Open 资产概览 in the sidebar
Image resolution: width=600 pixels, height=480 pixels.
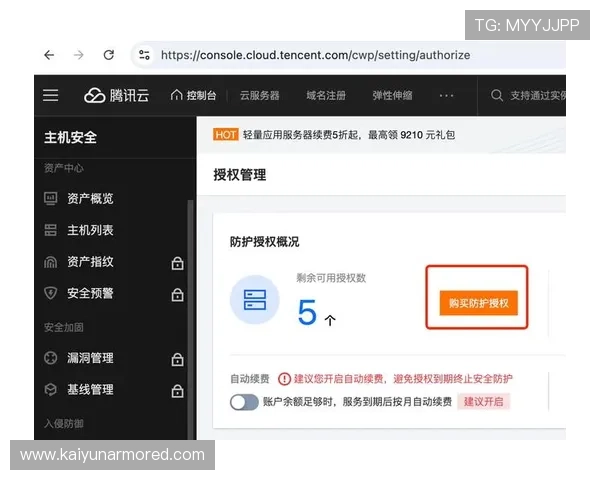90,199
